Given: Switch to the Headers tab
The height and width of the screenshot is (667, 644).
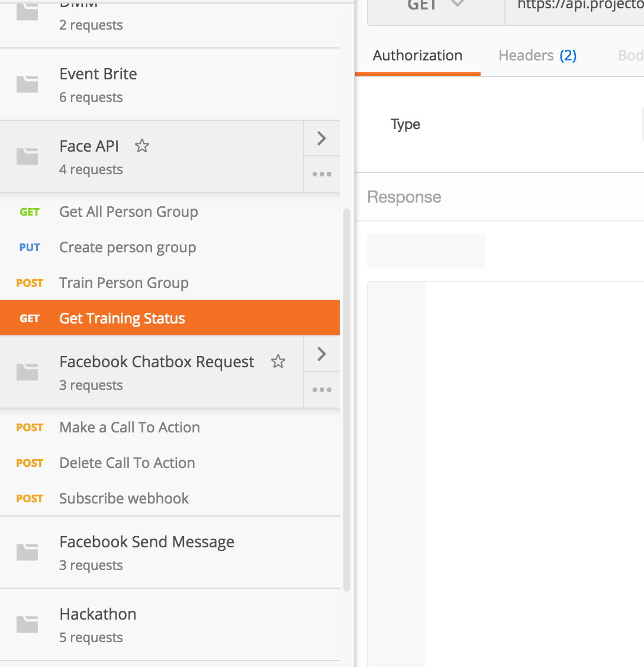Looking at the screenshot, I should click(x=537, y=56).
